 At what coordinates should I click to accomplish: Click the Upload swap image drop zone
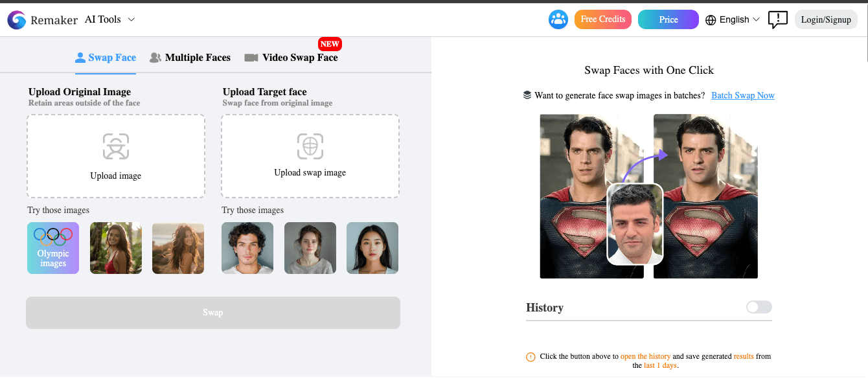310,156
